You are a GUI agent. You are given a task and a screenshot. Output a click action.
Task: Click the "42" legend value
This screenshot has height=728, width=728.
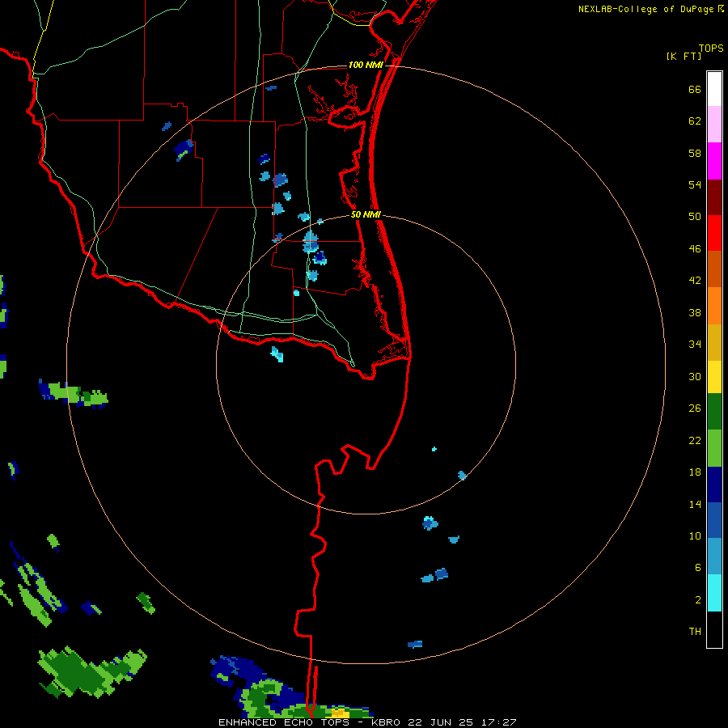[695, 281]
